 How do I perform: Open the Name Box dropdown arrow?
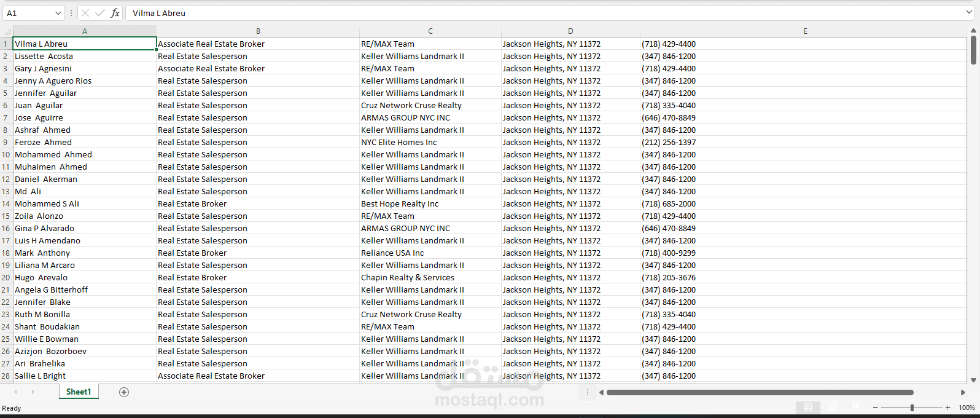click(x=58, y=13)
